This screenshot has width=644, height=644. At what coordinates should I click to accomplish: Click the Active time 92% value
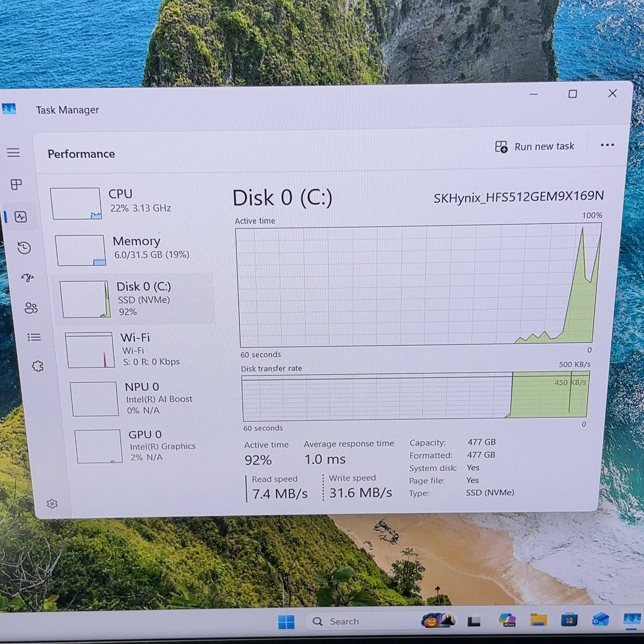[x=258, y=460]
